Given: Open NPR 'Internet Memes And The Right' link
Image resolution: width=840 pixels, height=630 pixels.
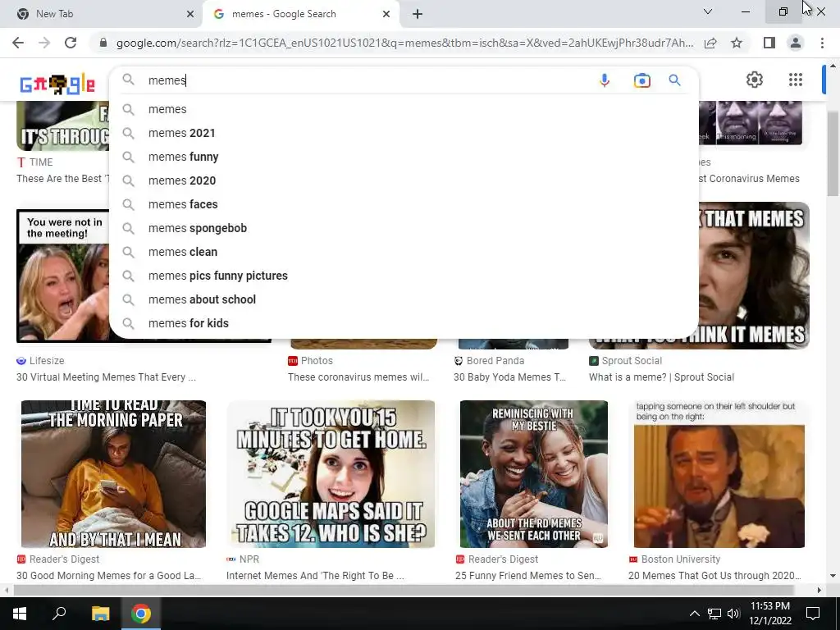Looking at the screenshot, I should click(x=315, y=576).
